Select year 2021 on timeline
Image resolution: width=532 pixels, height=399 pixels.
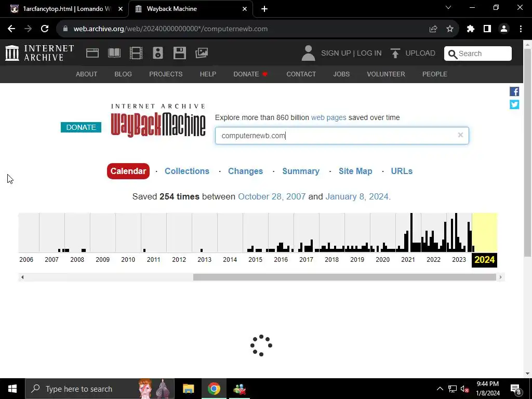click(408, 260)
